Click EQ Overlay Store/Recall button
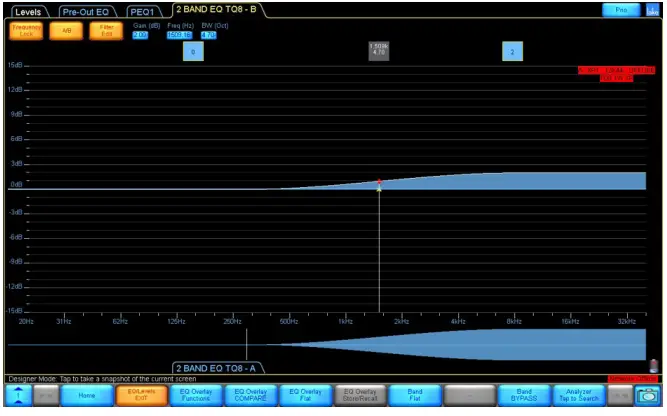 tap(360, 395)
